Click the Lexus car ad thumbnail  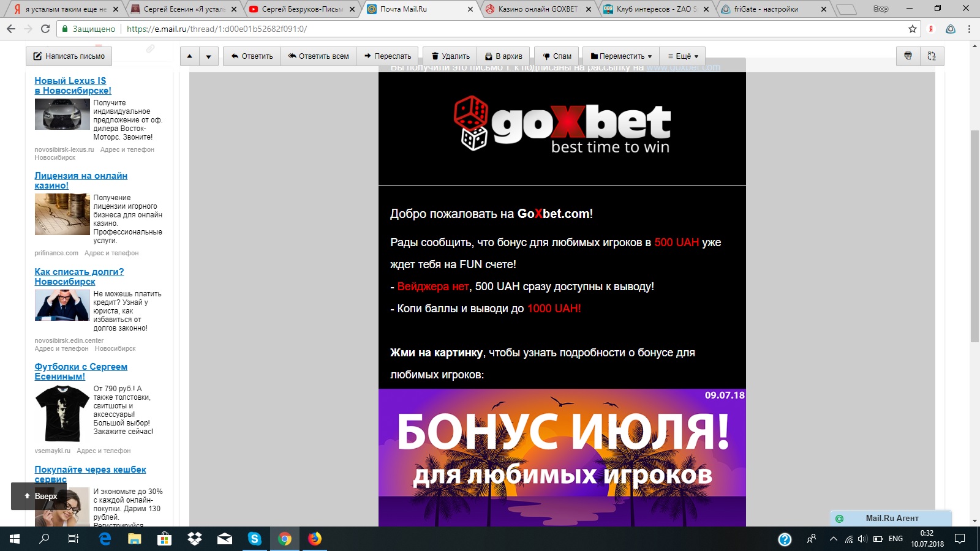pyautogui.click(x=62, y=114)
